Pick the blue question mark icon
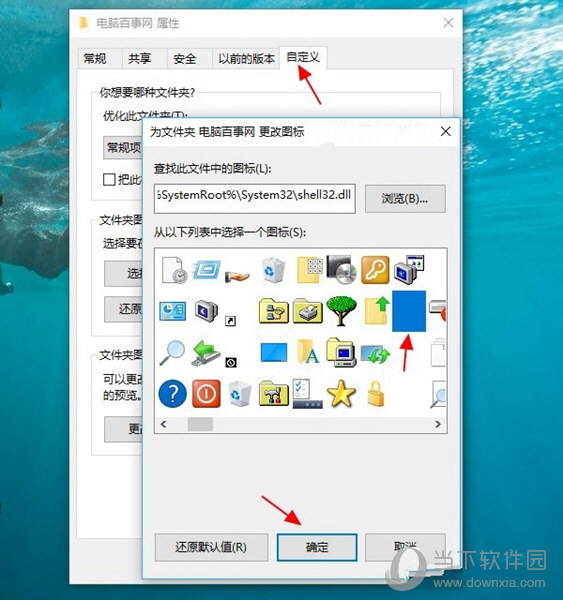Screen dimensions: 563x600 tap(172, 393)
